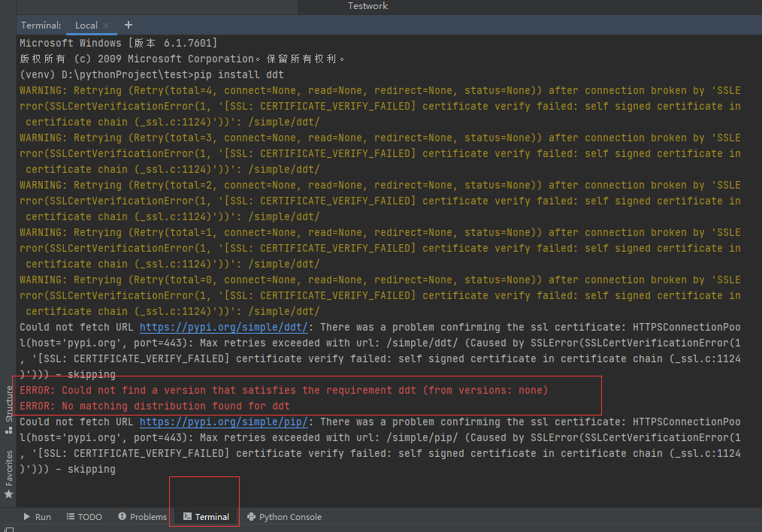
Task: Switch to Terminal tool window
Action: [x=206, y=517]
